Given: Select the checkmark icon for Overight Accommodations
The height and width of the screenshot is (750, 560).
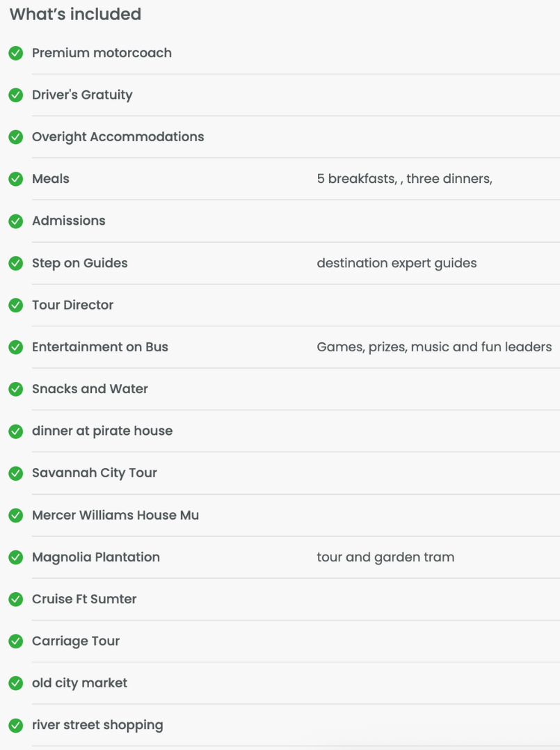Looking at the screenshot, I should pyautogui.click(x=16, y=137).
